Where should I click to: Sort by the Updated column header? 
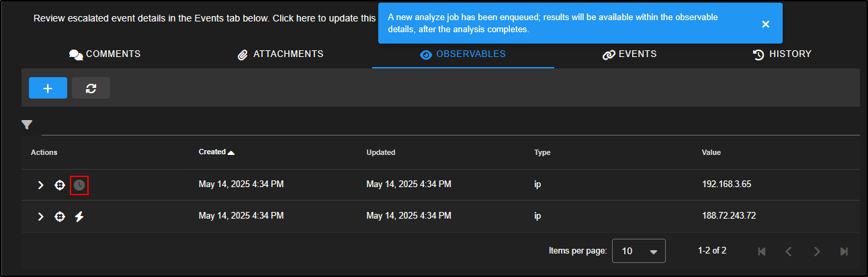[380, 152]
